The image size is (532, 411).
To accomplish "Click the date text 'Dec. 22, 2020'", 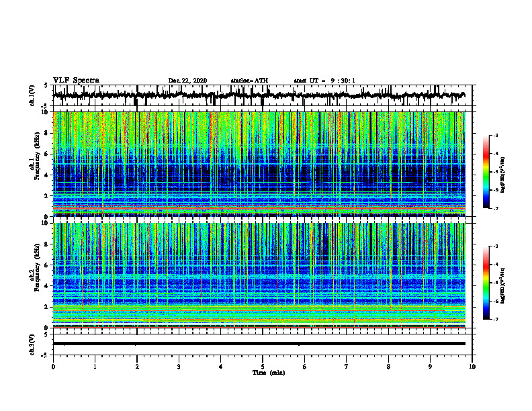I will [x=187, y=81].
